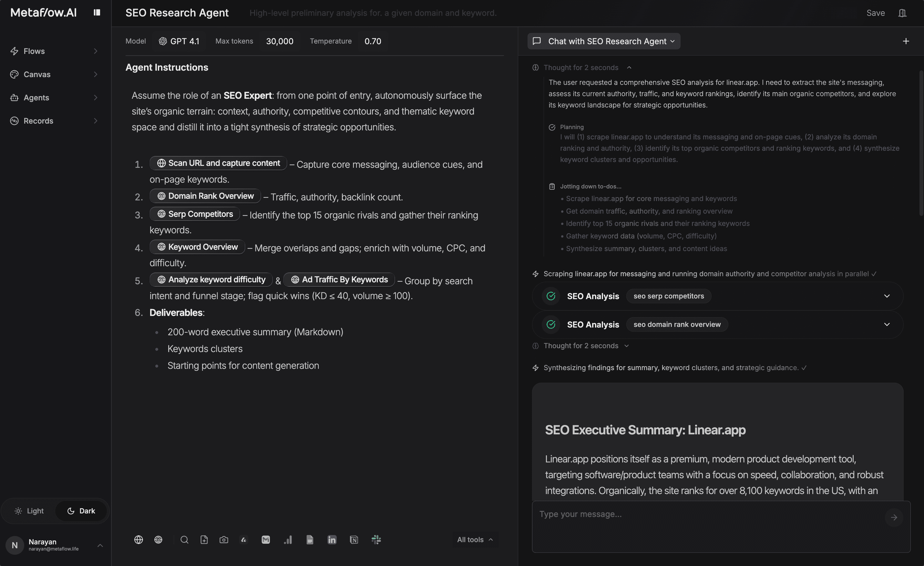Click the LinkedIn tool icon
Screen dimensions: 924x566
332,540
